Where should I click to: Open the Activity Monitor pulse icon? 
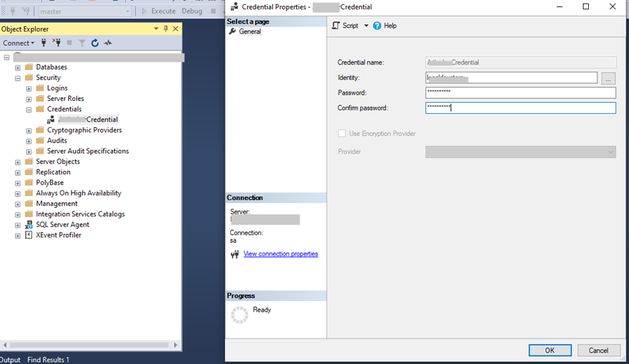point(108,43)
